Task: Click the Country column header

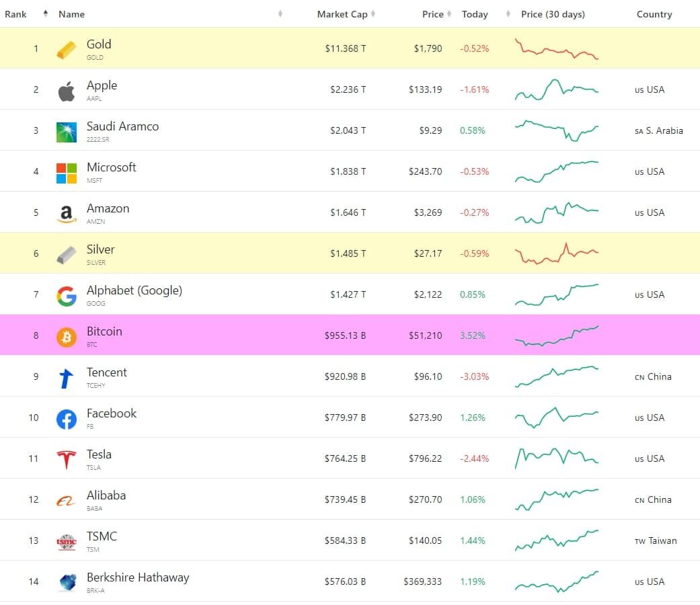Action: coord(654,14)
